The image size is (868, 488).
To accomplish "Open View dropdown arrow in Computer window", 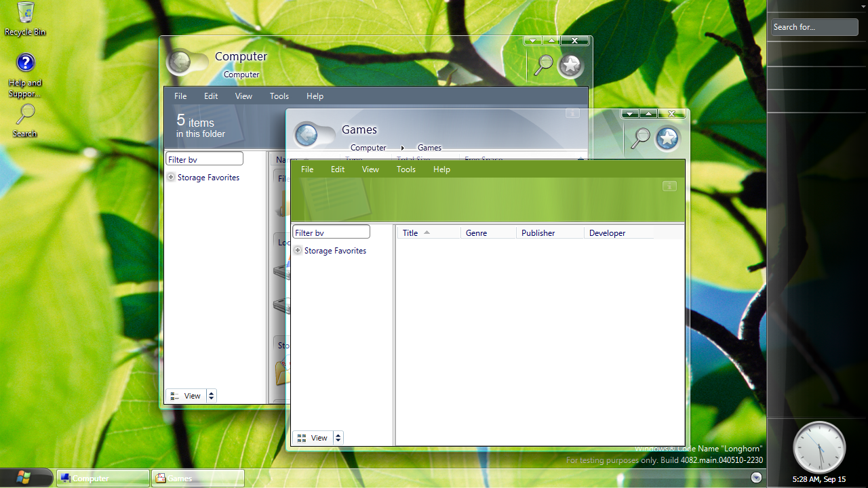I will tap(212, 396).
